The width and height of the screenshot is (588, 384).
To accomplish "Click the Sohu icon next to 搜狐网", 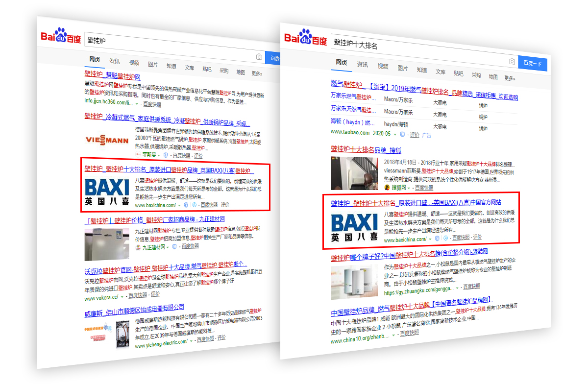I will (387, 187).
